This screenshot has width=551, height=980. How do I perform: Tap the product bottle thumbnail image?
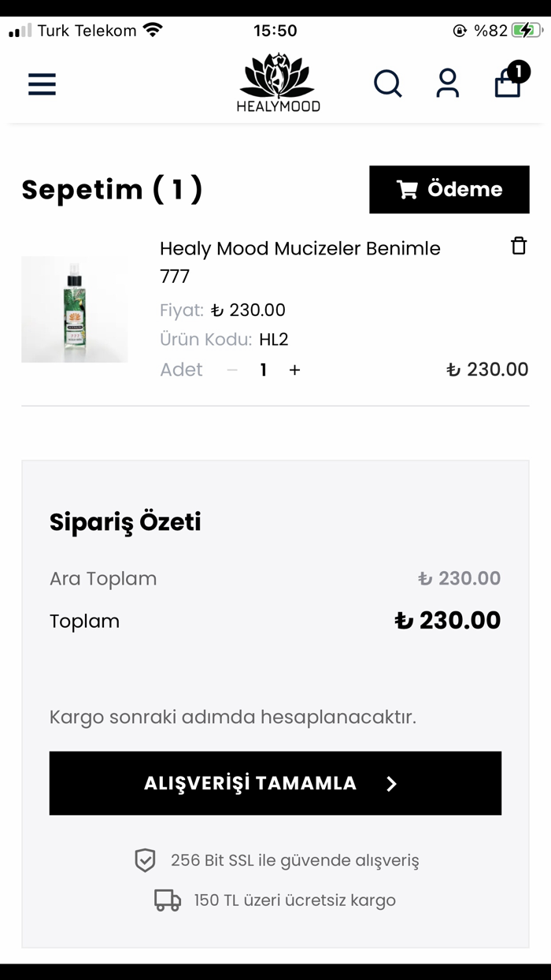[x=74, y=308]
